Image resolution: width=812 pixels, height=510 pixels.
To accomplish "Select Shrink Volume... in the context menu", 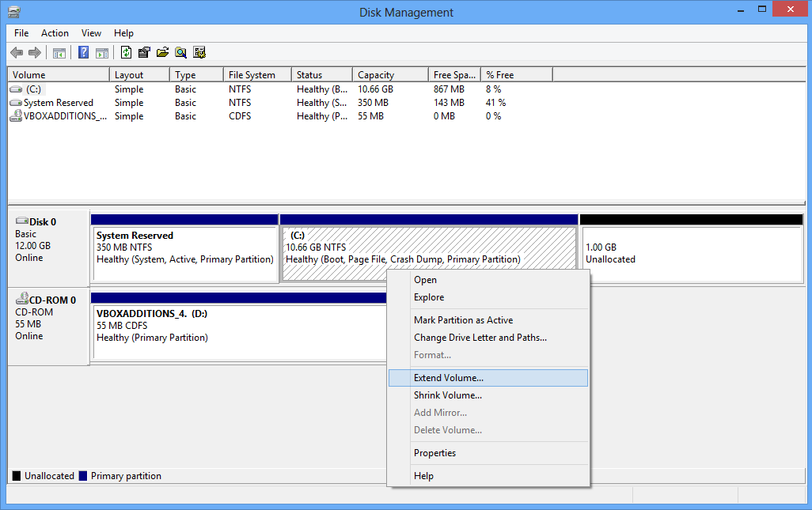I will [x=447, y=395].
